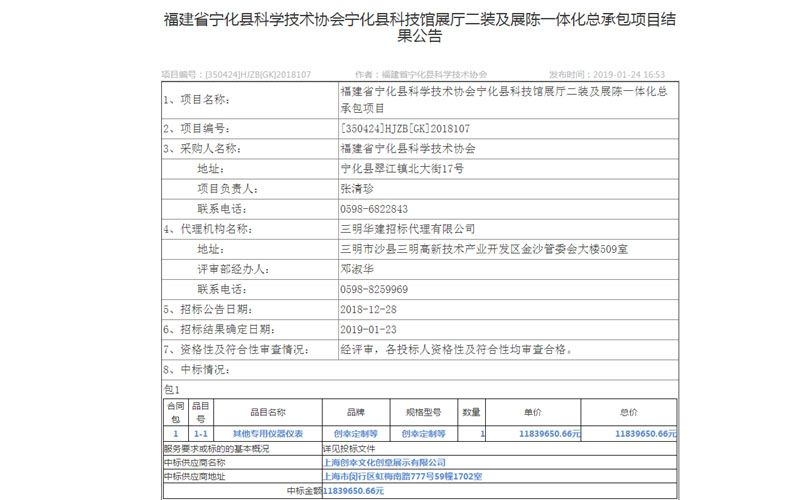Viewport: 805px width, 500px height.
Task: Click 11839650.66元 in the 总价 column
Action: [x=646, y=434]
